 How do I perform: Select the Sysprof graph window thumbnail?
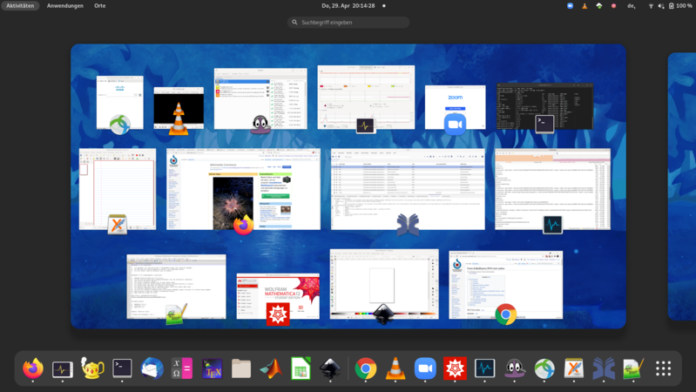point(366,97)
